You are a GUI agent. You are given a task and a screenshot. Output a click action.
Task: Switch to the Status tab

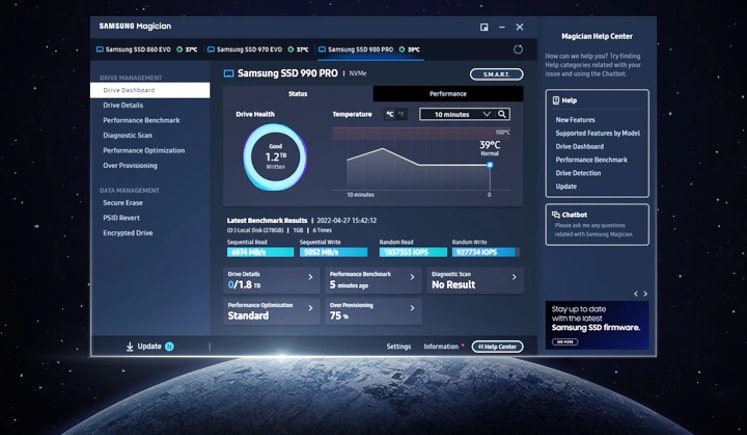298,94
